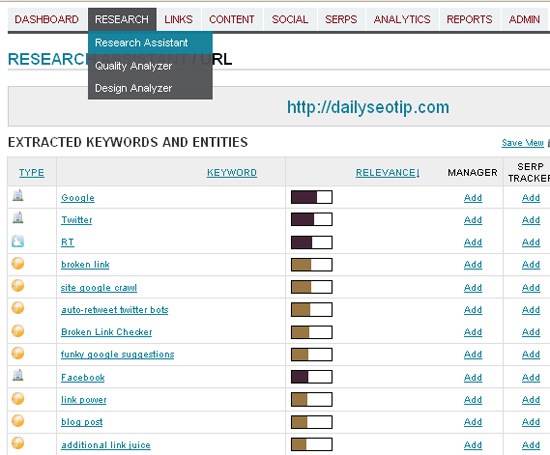Click the orange icon beside funky google suggestions
550x455 pixels.
[x=18, y=353]
